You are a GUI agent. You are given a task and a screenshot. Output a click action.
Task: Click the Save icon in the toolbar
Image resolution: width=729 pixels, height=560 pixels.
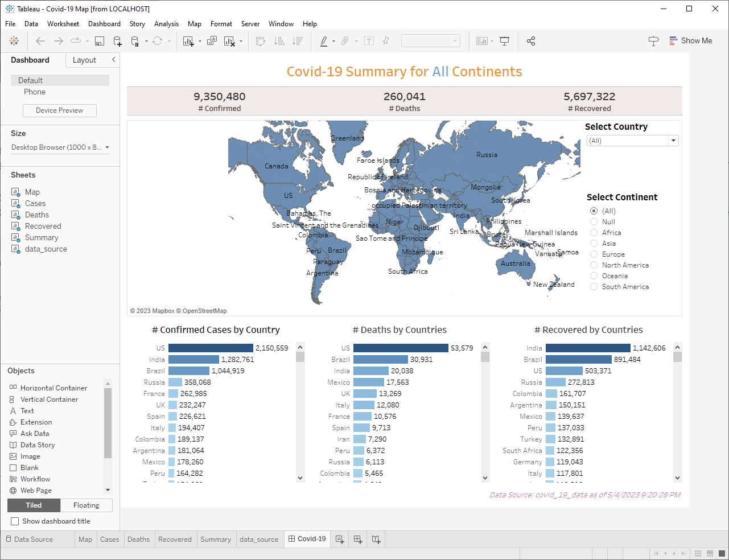point(101,40)
